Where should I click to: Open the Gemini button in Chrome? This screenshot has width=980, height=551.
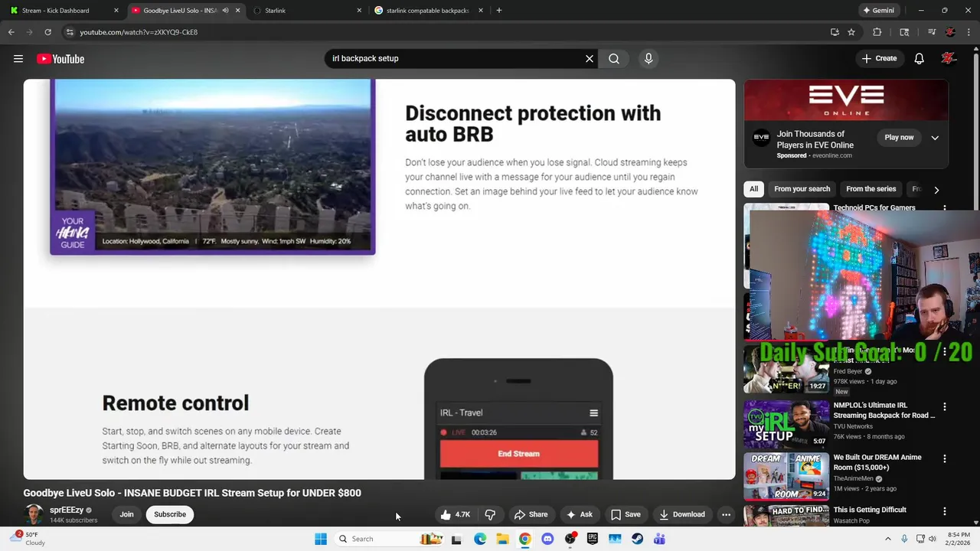[878, 11]
